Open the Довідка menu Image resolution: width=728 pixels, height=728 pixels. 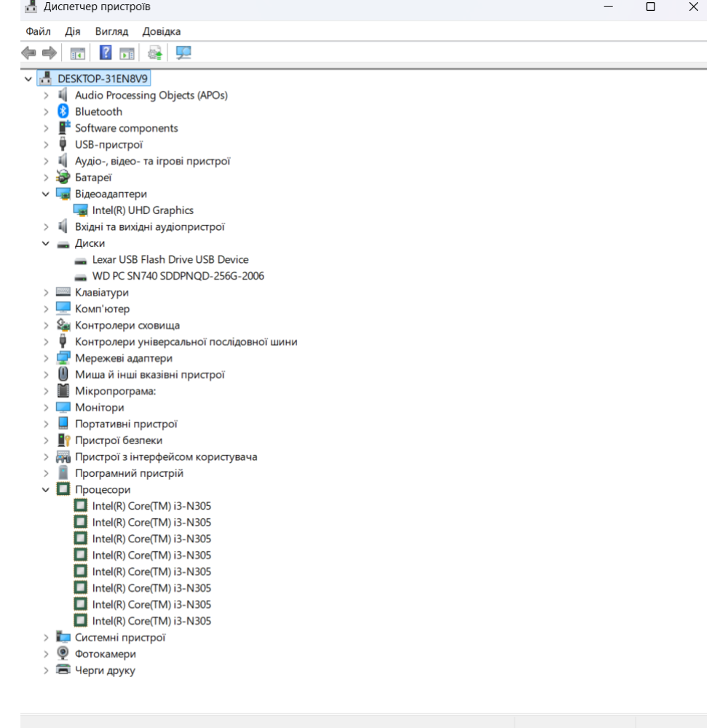(x=162, y=31)
